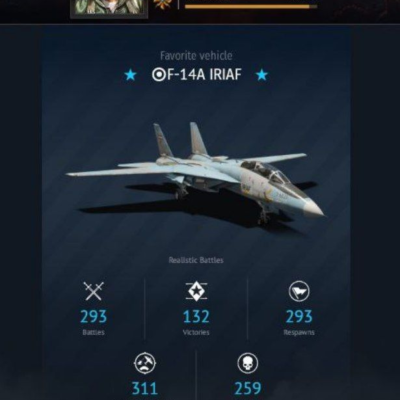Click the Victories medal icon
The width and height of the screenshot is (400, 400).
tap(196, 291)
